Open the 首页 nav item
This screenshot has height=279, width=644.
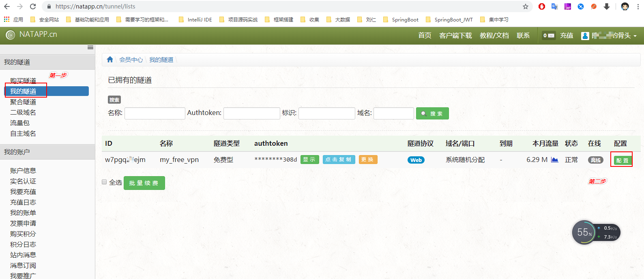click(425, 36)
